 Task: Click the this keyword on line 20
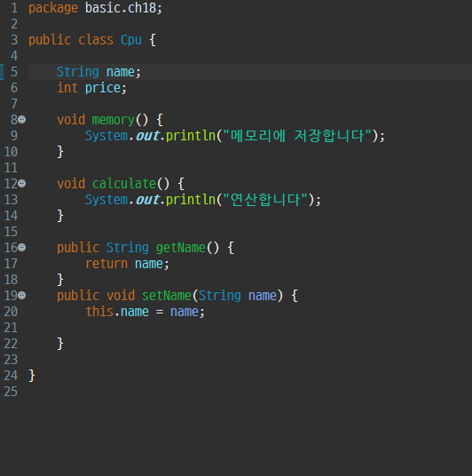tap(99, 312)
